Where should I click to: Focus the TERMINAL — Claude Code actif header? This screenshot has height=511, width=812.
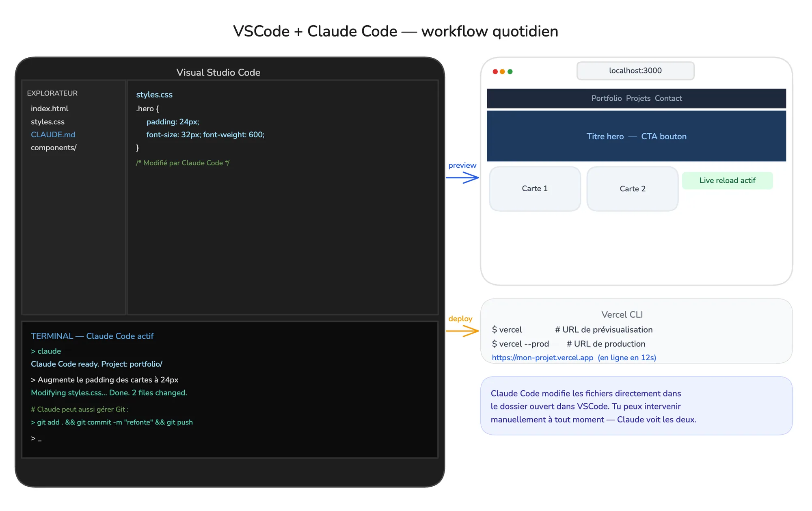click(92, 336)
